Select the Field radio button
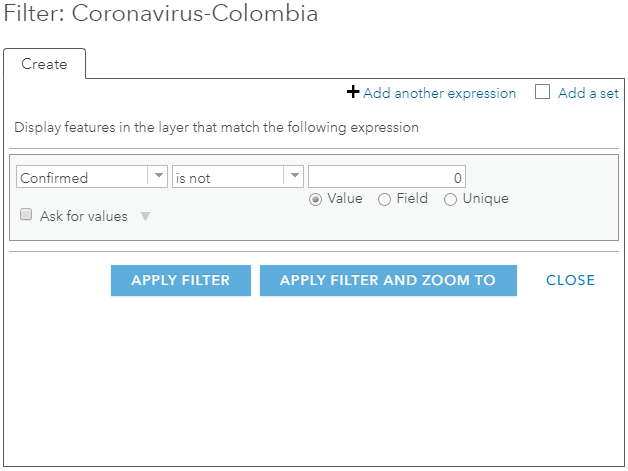Screen dimensions: 628x471 point(384,199)
